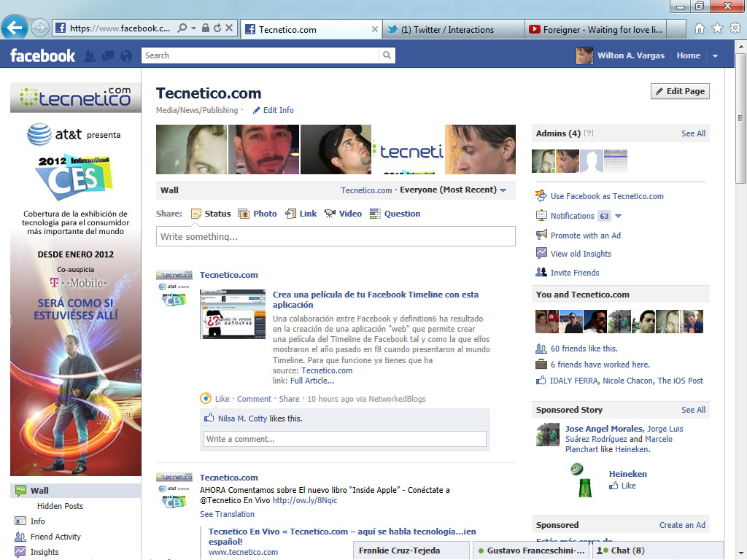Click the address bar search magnifier icon

click(182, 28)
